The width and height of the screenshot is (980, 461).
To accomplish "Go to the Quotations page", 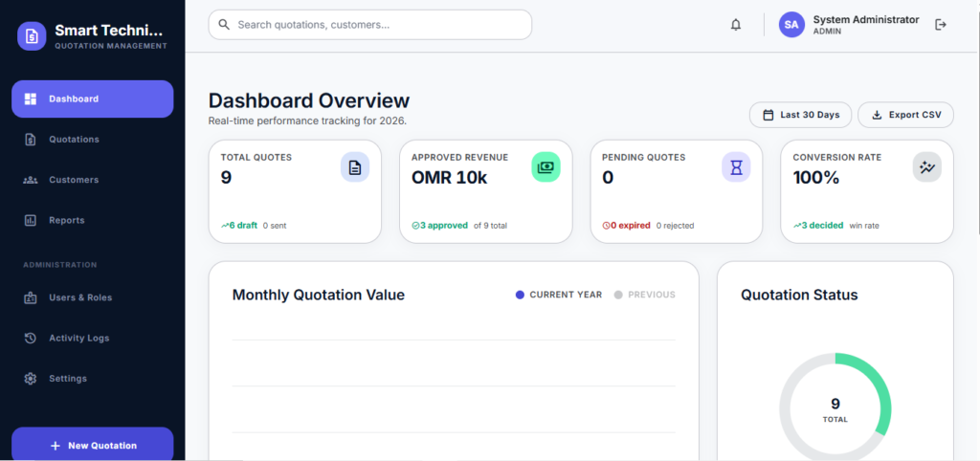I will click(x=93, y=140).
